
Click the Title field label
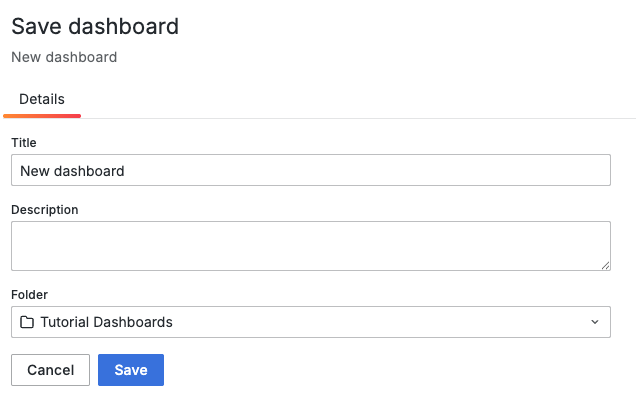(x=24, y=143)
